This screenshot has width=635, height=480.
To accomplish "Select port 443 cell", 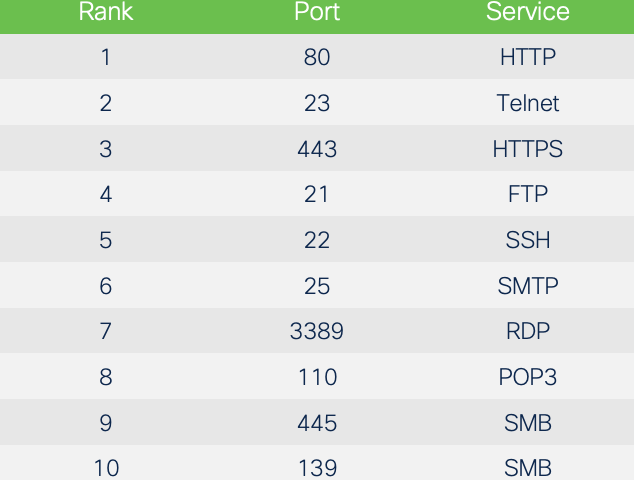I will point(317,149).
